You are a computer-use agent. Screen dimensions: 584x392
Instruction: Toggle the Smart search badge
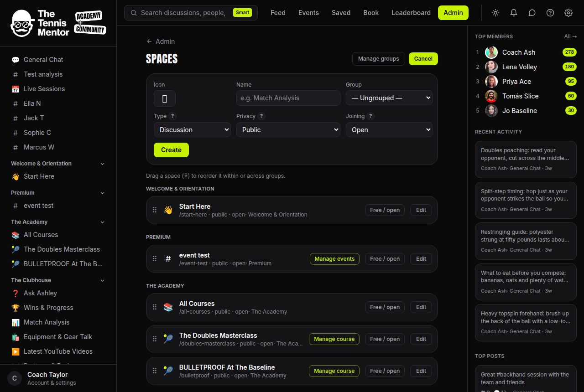[242, 13]
